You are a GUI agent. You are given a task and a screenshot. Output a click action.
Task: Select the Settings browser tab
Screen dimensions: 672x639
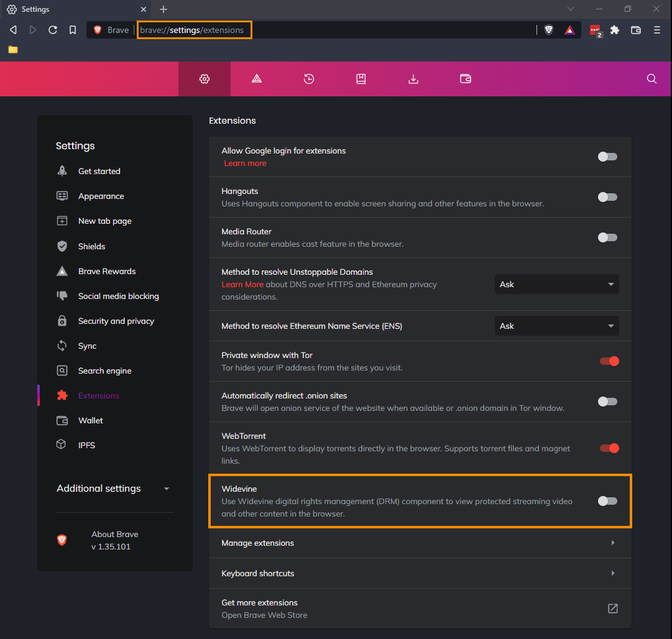coord(77,9)
